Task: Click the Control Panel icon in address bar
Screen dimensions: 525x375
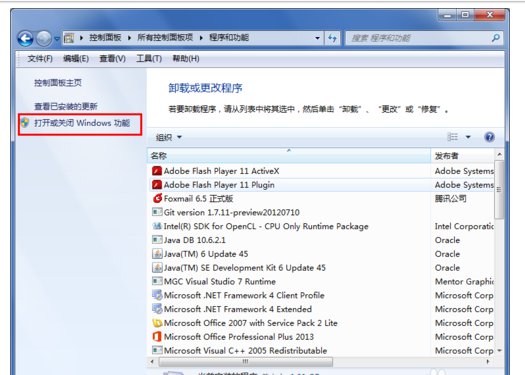Action: coord(69,38)
